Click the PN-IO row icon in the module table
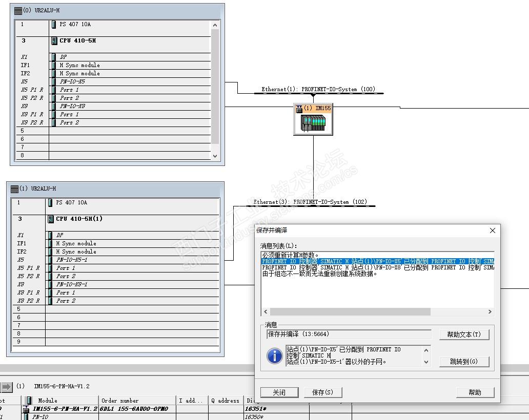 tap(26, 417)
